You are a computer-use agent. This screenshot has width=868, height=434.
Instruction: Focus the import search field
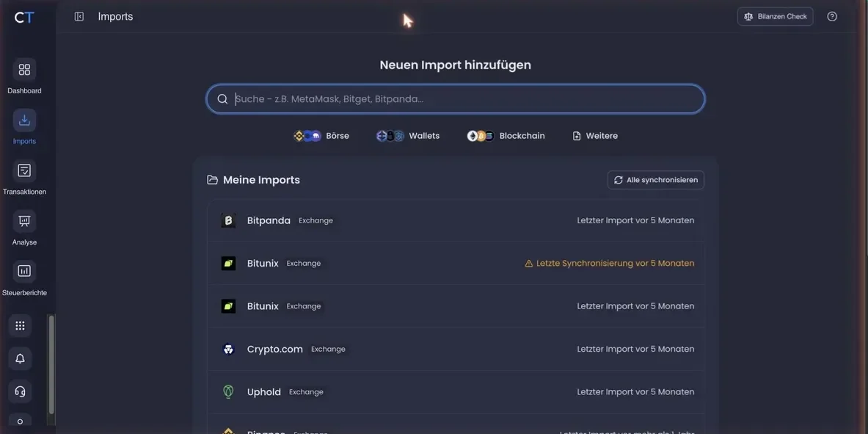point(456,99)
